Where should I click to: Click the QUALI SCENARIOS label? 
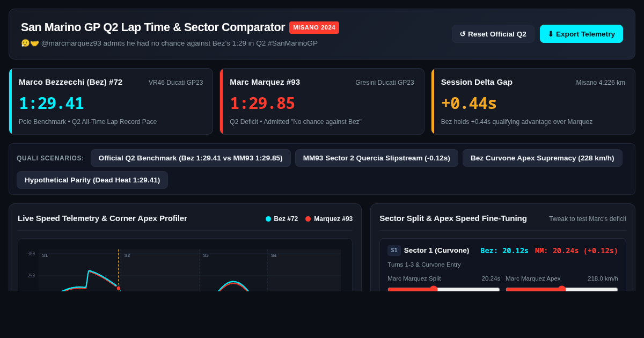50,158
